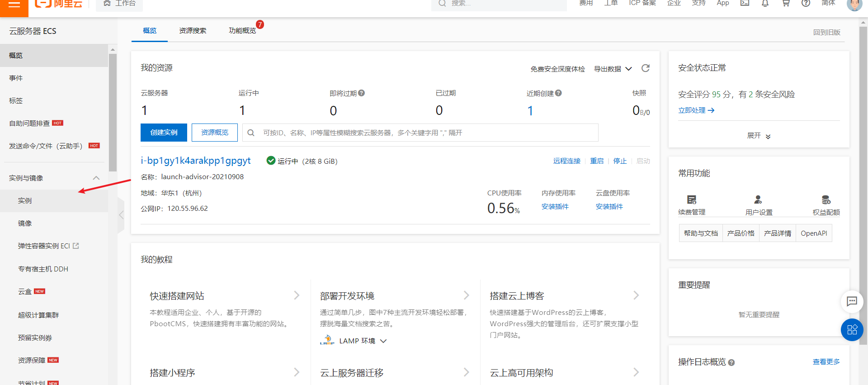
Task: Open the build mini program arrow
Action: pos(297,372)
